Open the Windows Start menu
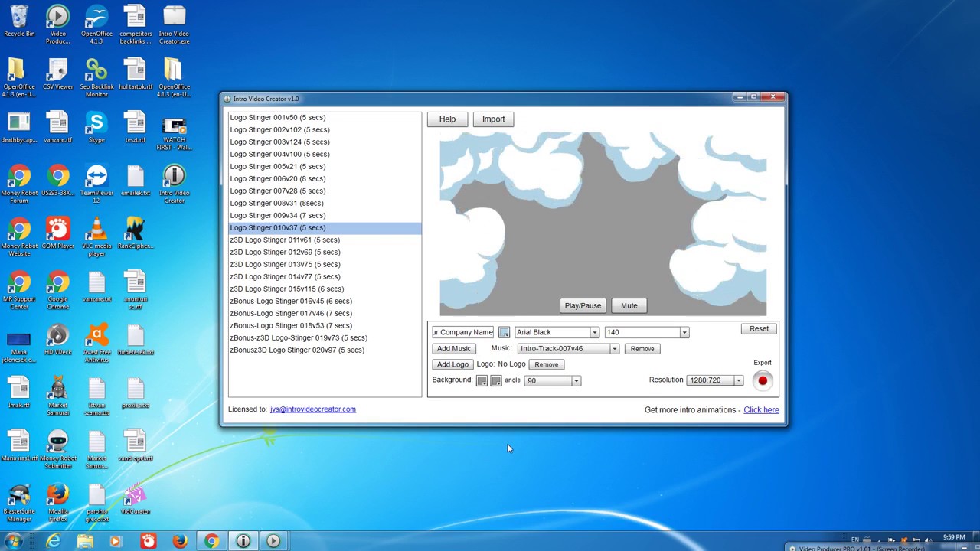The width and height of the screenshot is (980, 551). [x=13, y=541]
